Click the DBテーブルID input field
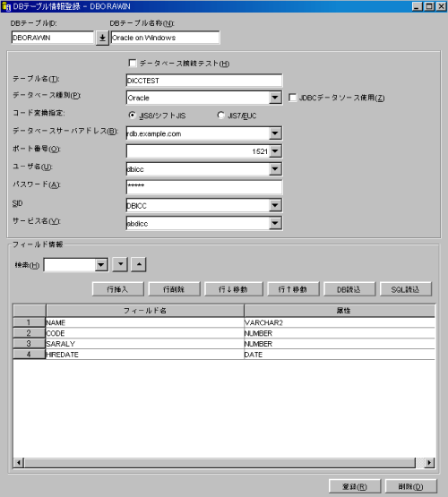Screen dimensions: 448x497 click(53, 38)
